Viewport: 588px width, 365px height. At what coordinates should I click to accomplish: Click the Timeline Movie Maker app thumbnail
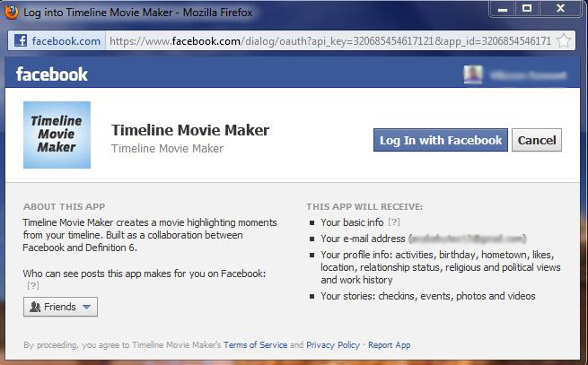click(57, 135)
